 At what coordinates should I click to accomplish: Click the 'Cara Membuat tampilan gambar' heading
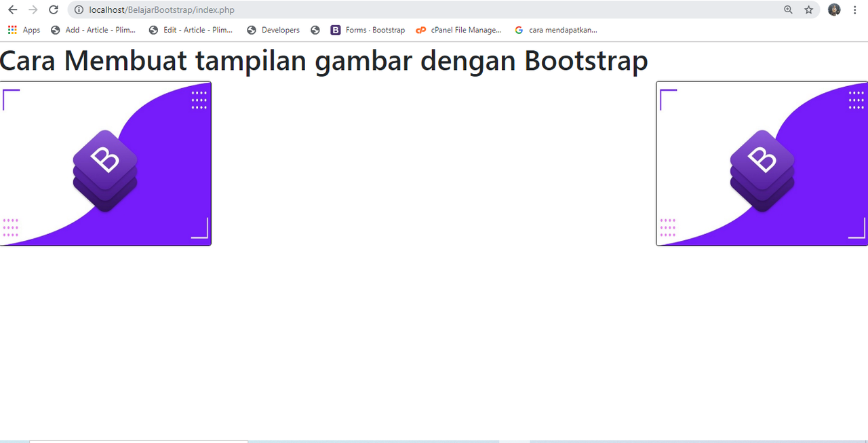(324, 60)
